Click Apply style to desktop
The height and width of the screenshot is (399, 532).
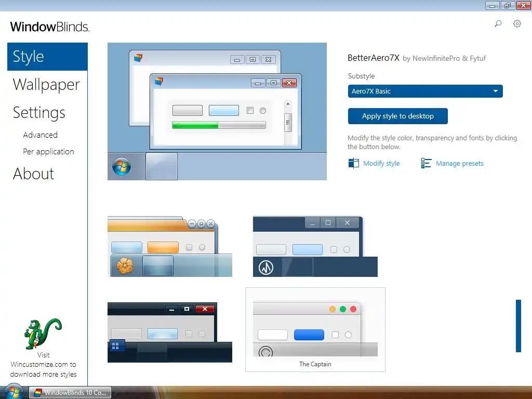point(397,116)
